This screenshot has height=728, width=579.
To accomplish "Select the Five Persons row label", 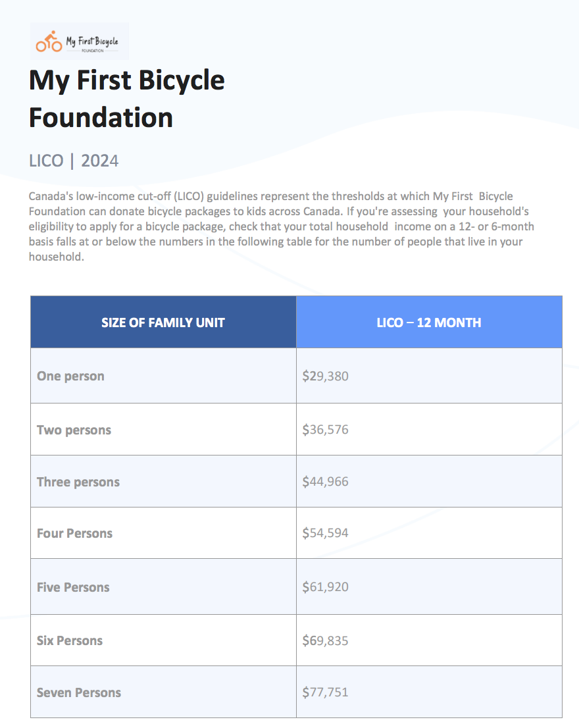I will tap(73, 587).
